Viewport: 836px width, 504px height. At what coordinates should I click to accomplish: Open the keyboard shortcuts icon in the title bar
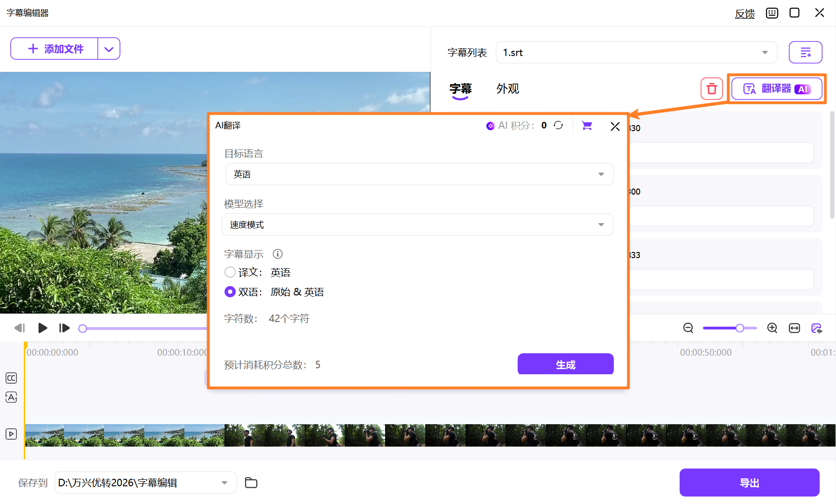[772, 13]
